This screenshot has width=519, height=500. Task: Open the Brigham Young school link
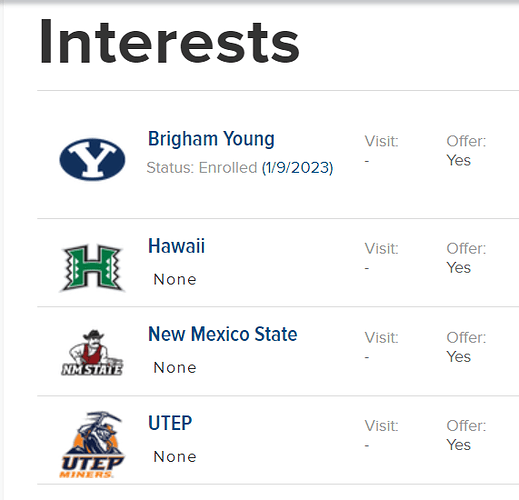coord(211,139)
